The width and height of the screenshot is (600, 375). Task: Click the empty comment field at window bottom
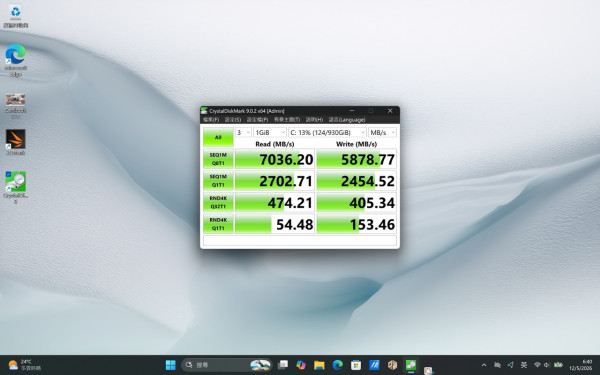300,240
